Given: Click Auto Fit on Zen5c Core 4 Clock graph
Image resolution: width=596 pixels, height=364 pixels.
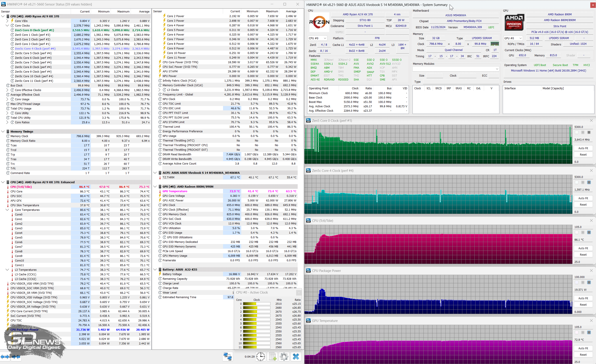Looking at the screenshot, I should (583, 198).
